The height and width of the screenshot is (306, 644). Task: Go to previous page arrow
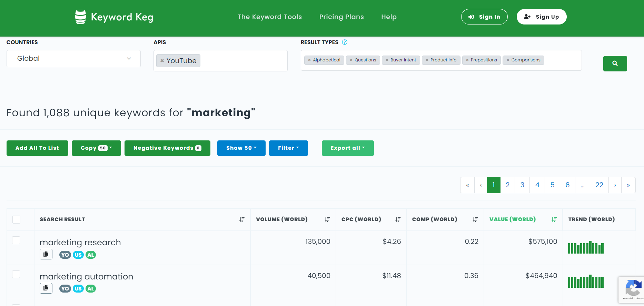(481, 185)
